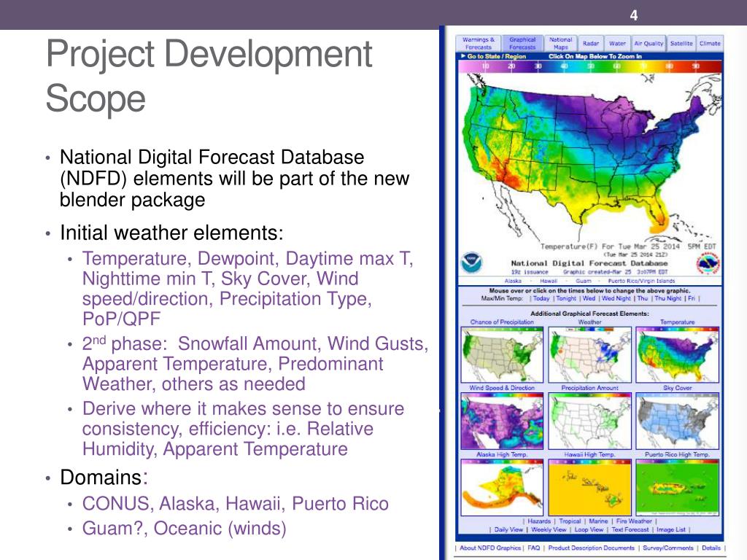This screenshot has width=747, height=560.
Task: Click the 'Domains:' bullet text
Action: pyautogui.click(x=104, y=477)
